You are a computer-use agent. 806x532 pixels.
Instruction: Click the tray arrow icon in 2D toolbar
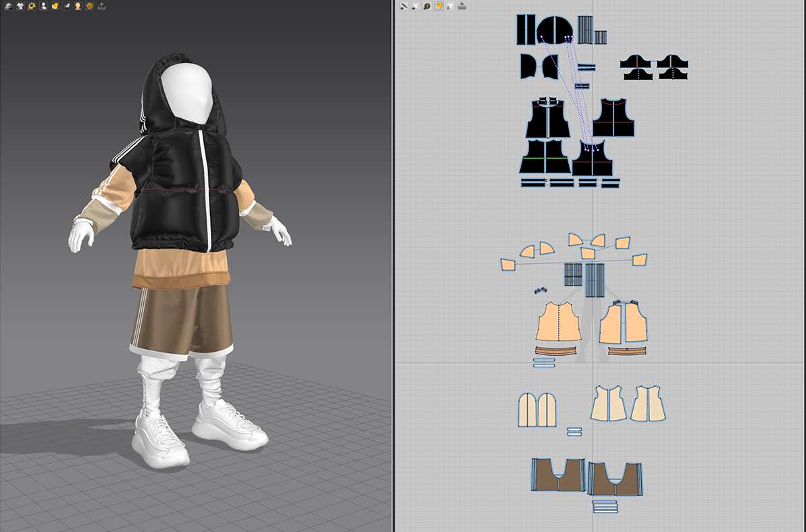pyautogui.click(x=461, y=6)
